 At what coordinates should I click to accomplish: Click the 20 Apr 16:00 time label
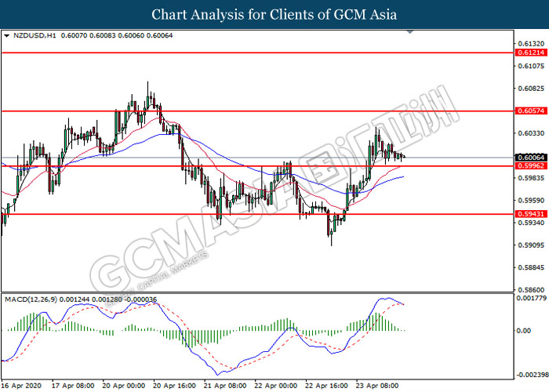(x=173, y=386)
